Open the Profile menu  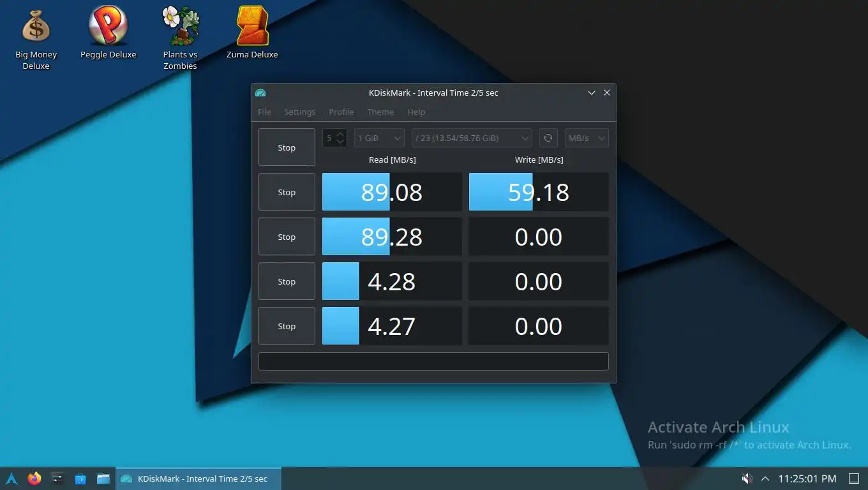click(341, 112)
